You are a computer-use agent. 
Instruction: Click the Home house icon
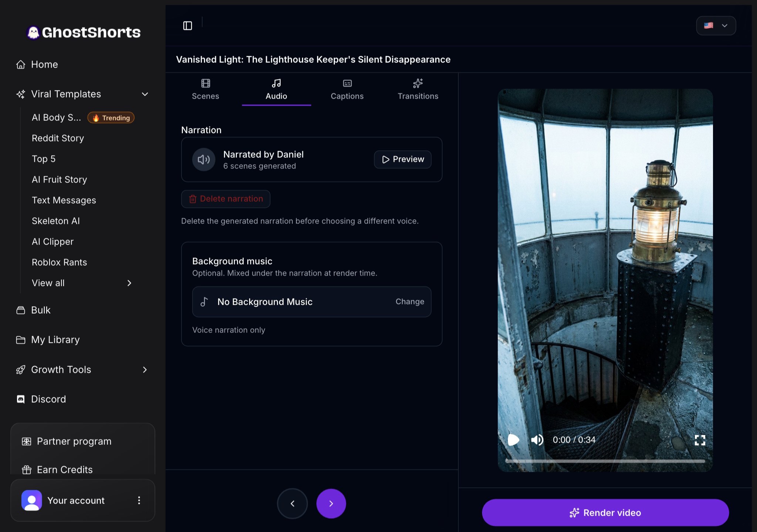(x=21, y=64)
